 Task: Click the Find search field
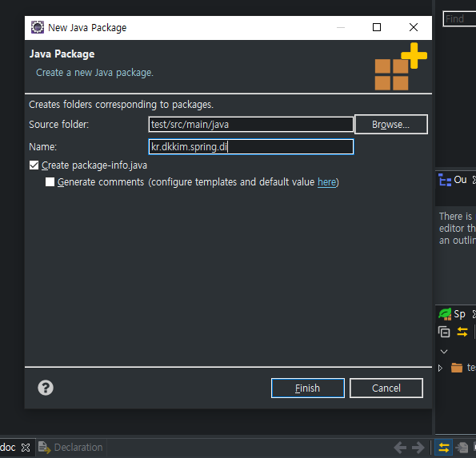tap(460, 19)
